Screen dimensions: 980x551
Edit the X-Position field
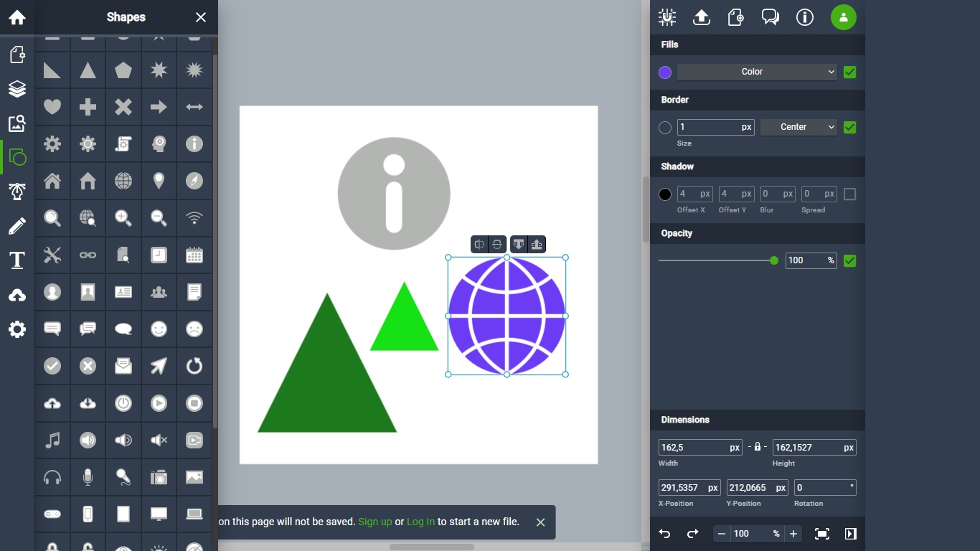[689, 487]
